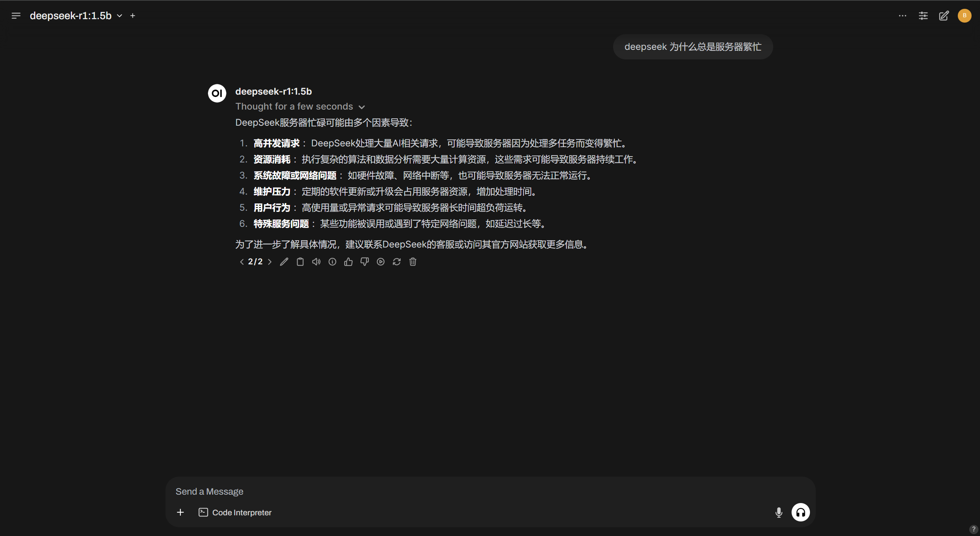980x536 pixels.
Task: Expand the 'Thought for a few seconds' section
Action: 300,107
